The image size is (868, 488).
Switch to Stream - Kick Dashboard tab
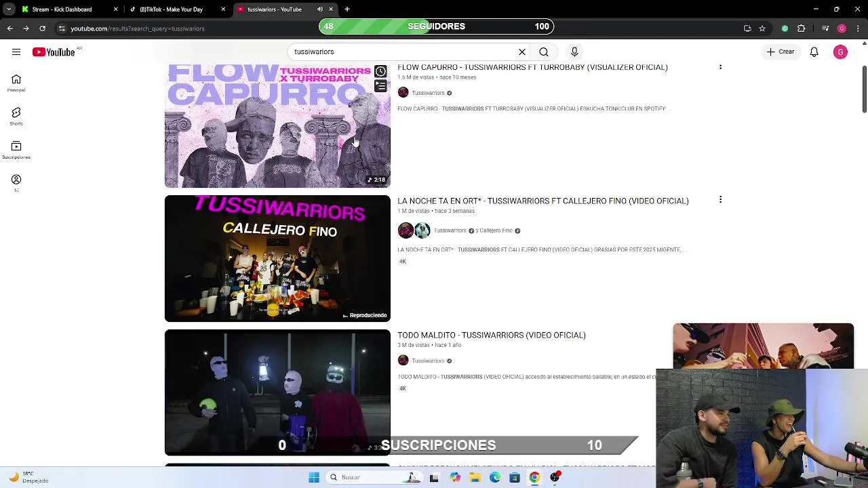pos(62,9)
